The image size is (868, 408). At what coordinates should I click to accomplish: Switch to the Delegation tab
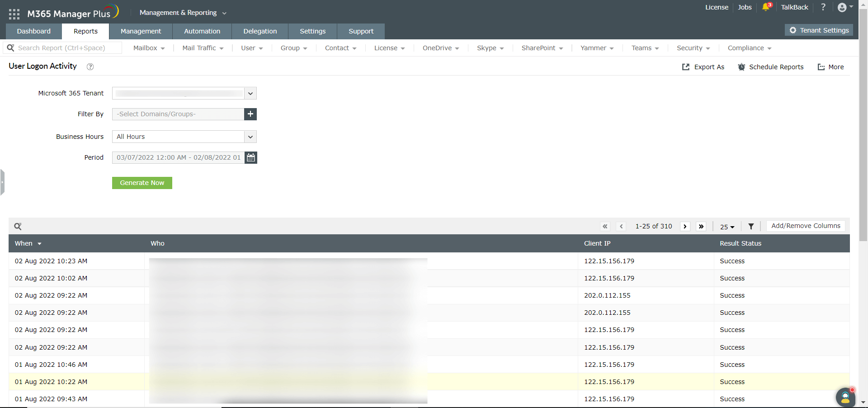(x=260, y=31)
